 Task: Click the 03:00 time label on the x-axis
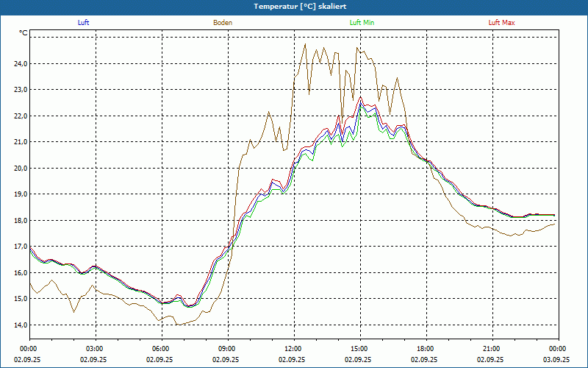95,349
